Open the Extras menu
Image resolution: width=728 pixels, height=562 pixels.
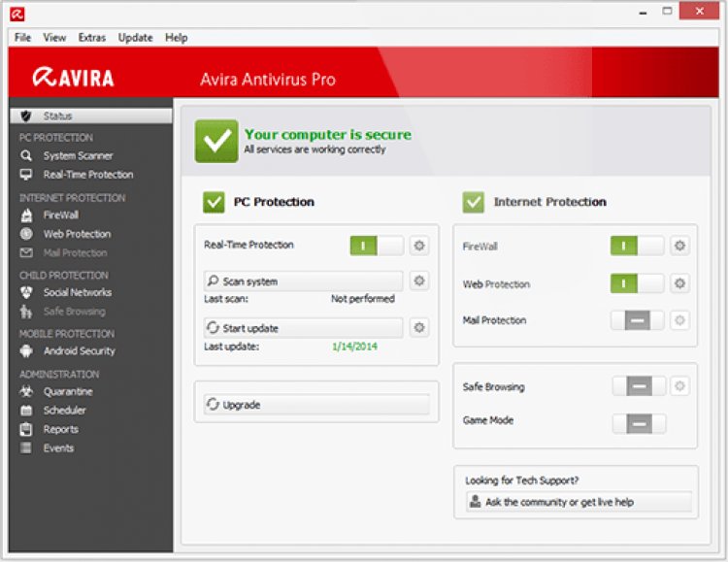click(x=92, y=38)
